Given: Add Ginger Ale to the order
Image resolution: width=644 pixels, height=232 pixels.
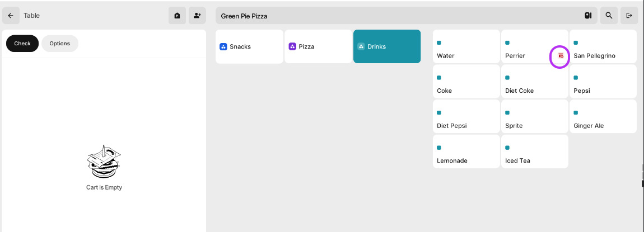Looking at the screenshot, I should pyautogui.click(x=603, y=116).
